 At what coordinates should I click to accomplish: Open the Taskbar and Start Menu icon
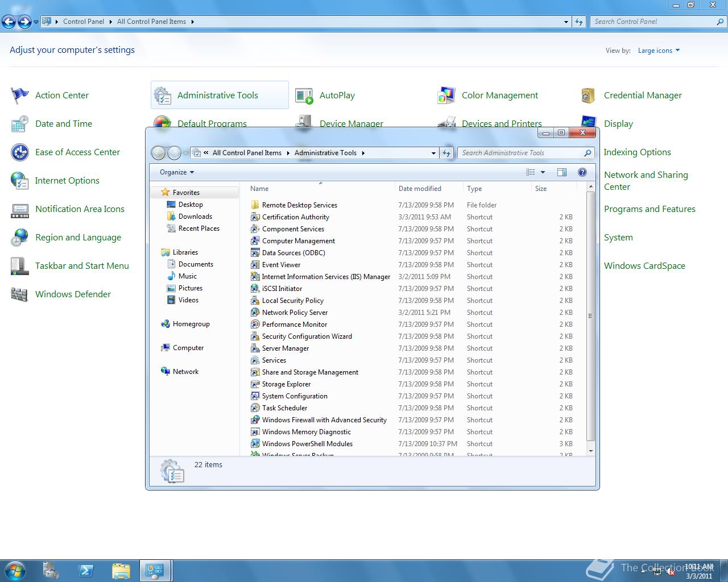(x=20, y=266)
